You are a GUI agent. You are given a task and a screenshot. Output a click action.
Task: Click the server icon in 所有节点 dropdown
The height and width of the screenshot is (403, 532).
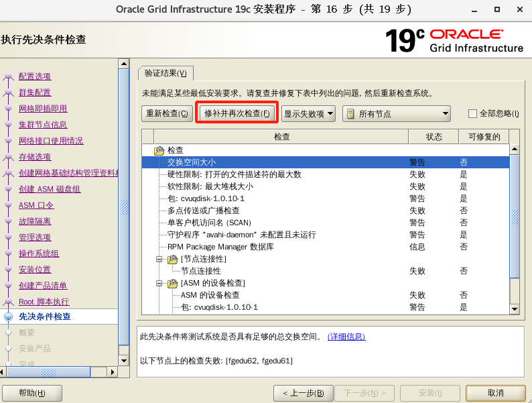click(351, 114)
